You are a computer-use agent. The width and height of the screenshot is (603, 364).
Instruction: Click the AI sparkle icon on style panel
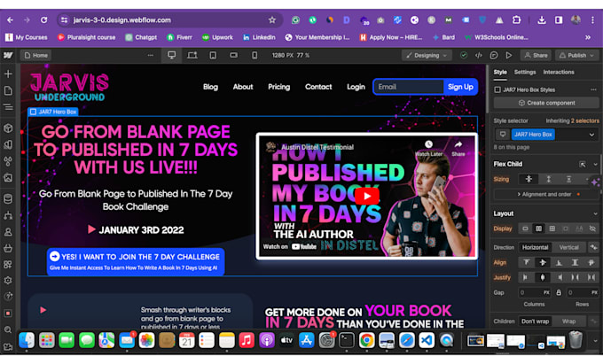[x=595, y=182]
